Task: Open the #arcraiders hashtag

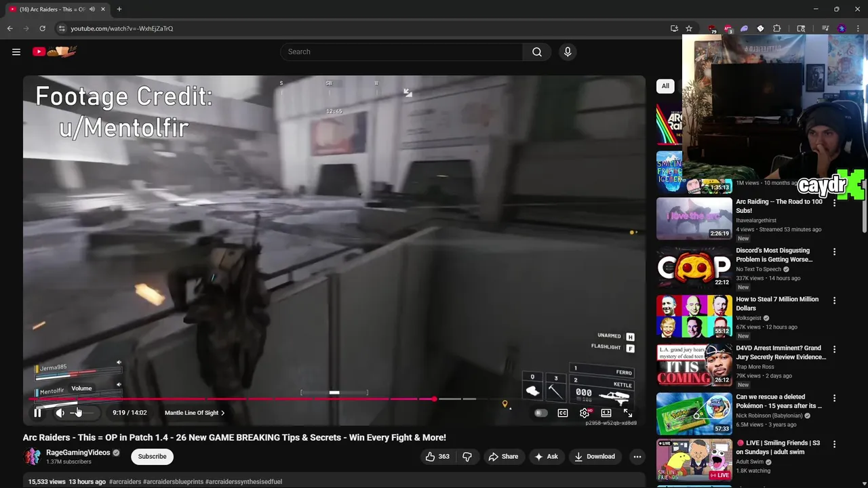Action: point(125,481)
